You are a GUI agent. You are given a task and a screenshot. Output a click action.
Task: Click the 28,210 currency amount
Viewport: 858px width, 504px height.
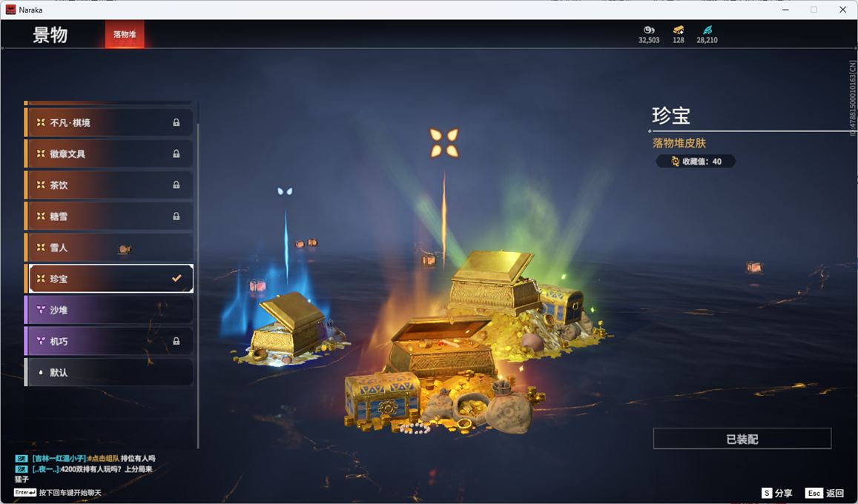(x=707, y=40)
